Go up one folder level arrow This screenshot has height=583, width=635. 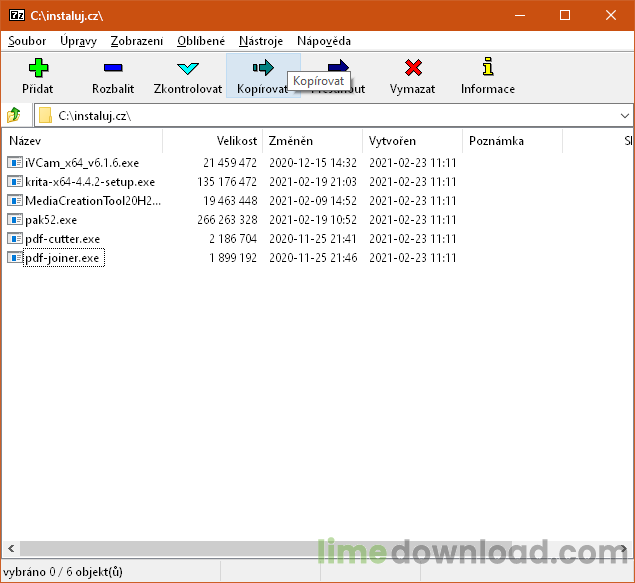(14, 115)
